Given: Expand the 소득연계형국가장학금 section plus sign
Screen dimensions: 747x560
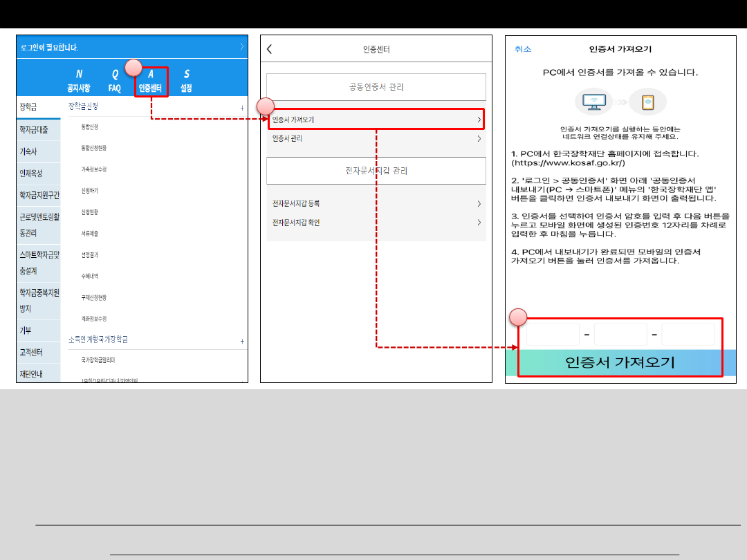Looking at the screenshot, I should pos(242,341).
